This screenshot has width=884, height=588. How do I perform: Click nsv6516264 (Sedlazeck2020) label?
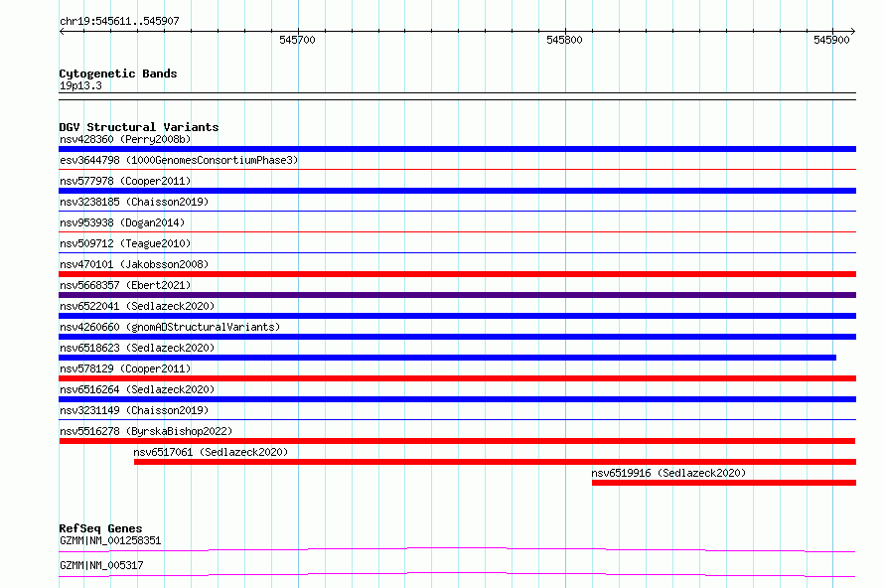[137, 389]
